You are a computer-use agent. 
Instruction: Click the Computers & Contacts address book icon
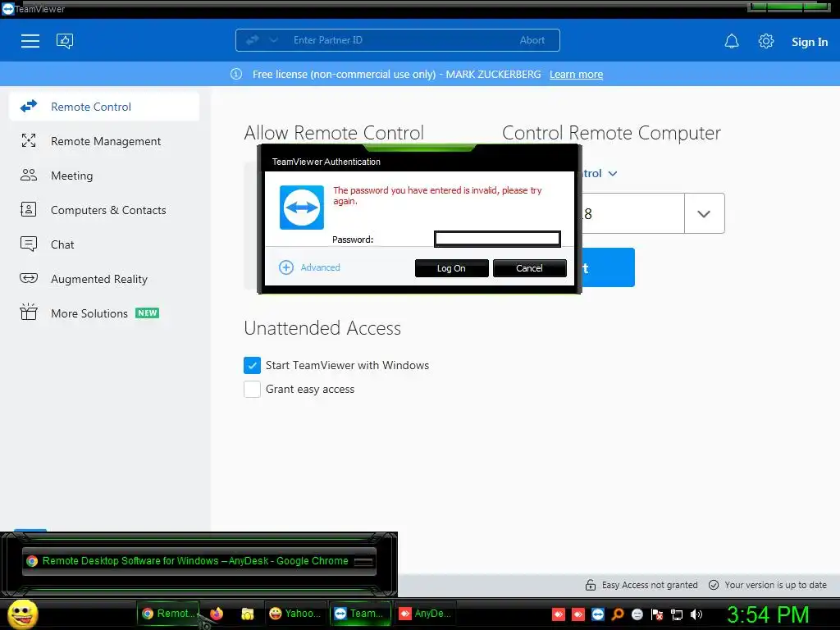[29, 209]
